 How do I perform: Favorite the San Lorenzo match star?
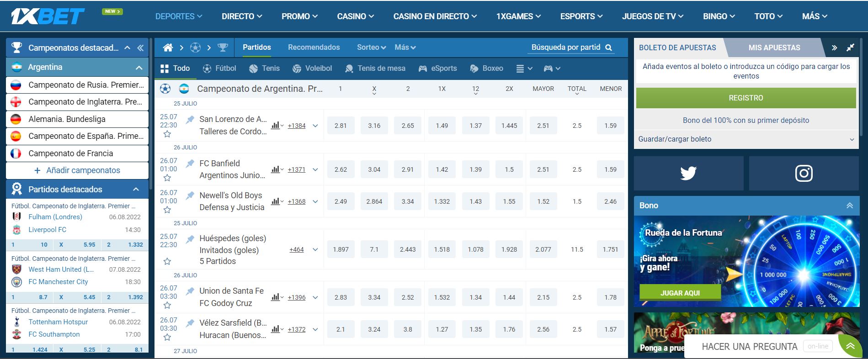[x=167, y=134]
